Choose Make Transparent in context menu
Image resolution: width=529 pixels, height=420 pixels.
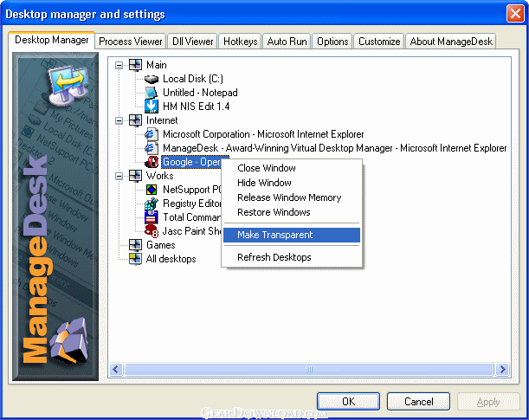pos(292,235)
